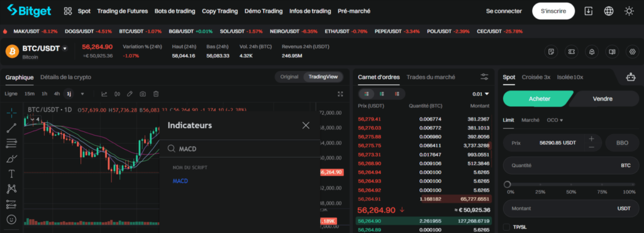This screenshot has width=644, height=233.
Task: Show only buy orders in order book
Action: point(382,94)
